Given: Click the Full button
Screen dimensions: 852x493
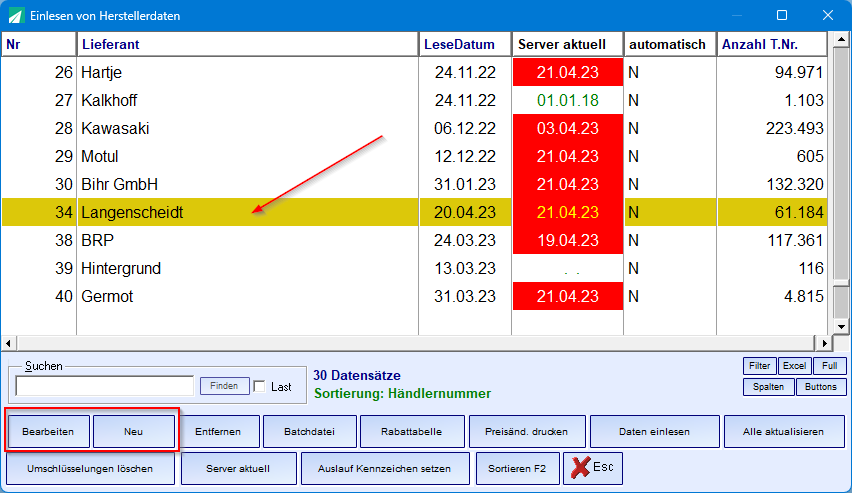Looking at the screenshot, I should coord(830,366).
